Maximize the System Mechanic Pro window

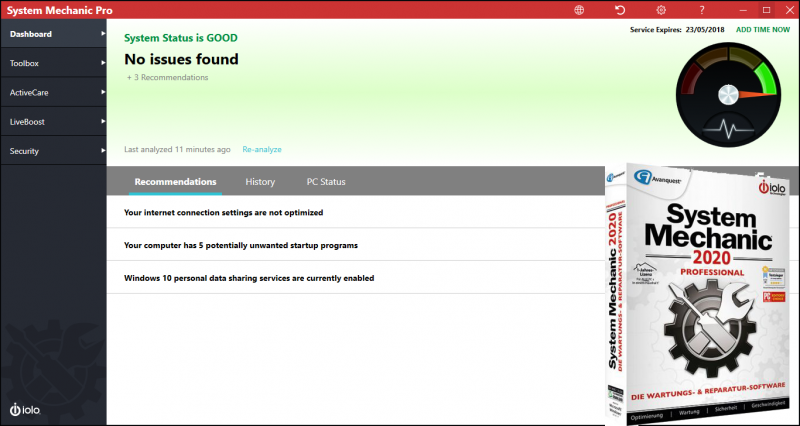[766, 10]
